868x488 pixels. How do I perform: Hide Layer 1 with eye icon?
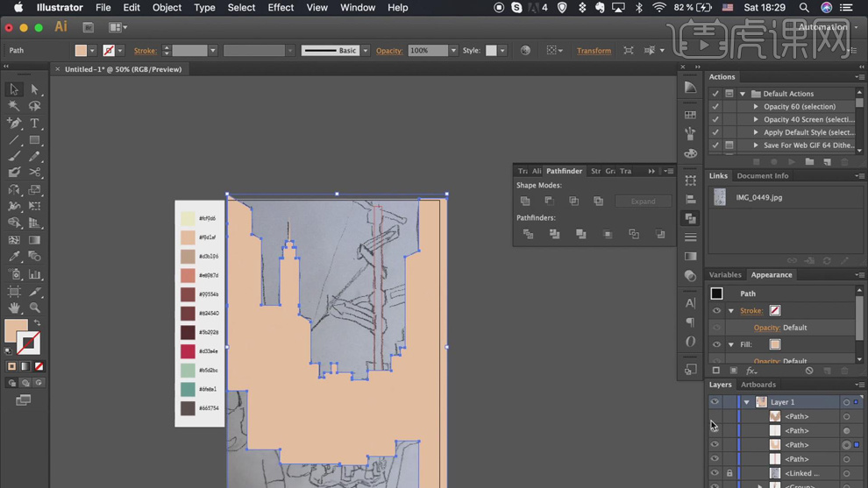715,402
